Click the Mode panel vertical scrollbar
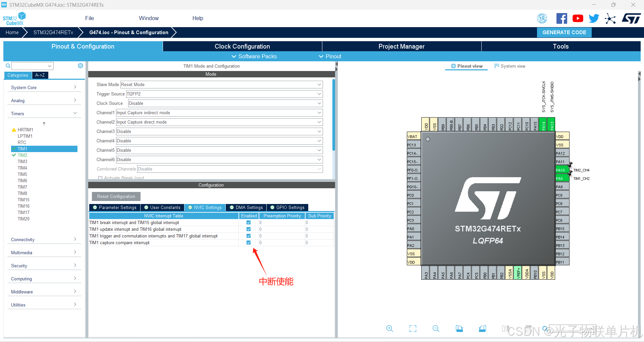This screenshot has width=644, height=342. pos(333,115)
